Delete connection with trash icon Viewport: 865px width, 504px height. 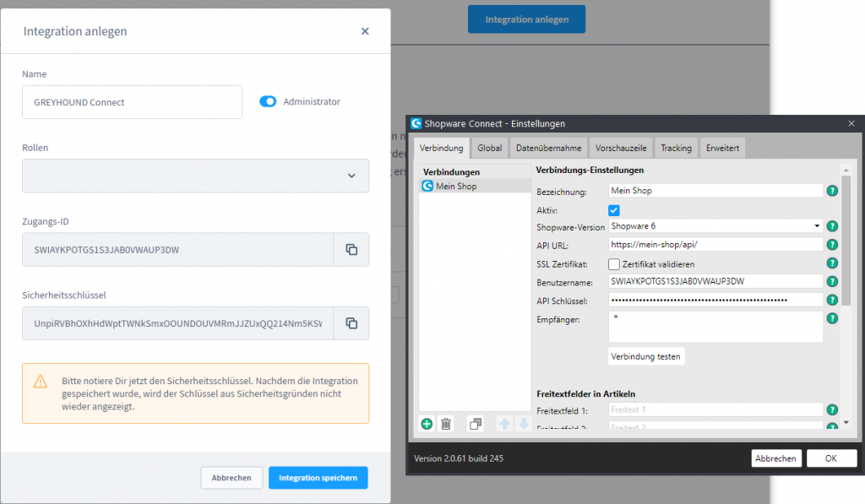[x=446, y=424]
